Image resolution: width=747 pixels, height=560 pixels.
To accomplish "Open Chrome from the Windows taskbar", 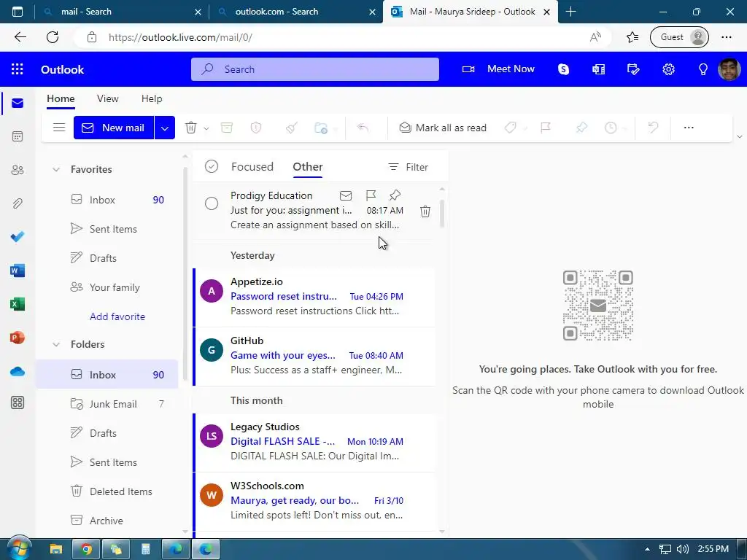I will tap(86, 549).
